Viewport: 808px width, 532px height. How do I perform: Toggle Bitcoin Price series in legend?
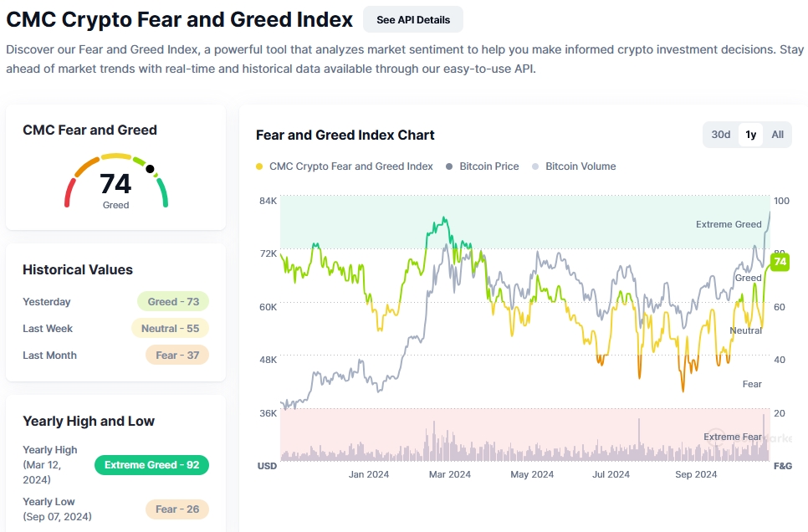point(488,166)
